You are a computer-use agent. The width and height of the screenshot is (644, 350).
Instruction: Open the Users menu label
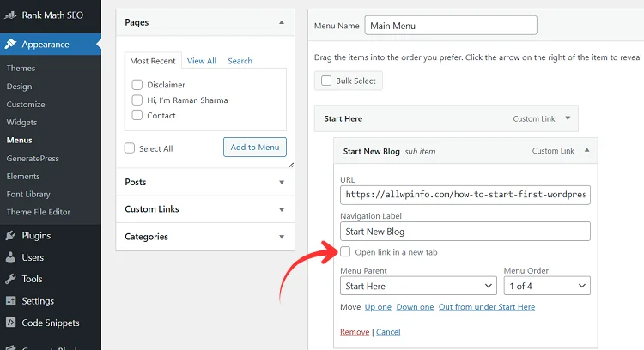33,257
